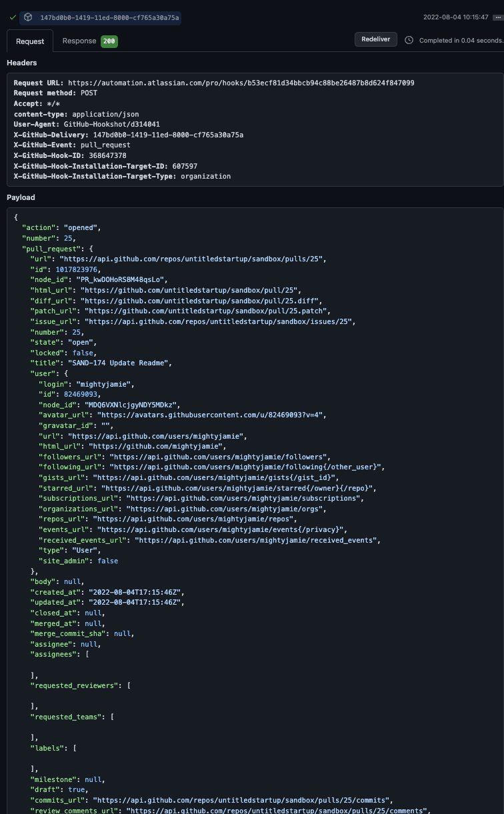Click the pull_request html_url value in payload
Image resolution: width=504 pixels, height=814 pixels.
[191, 290]
